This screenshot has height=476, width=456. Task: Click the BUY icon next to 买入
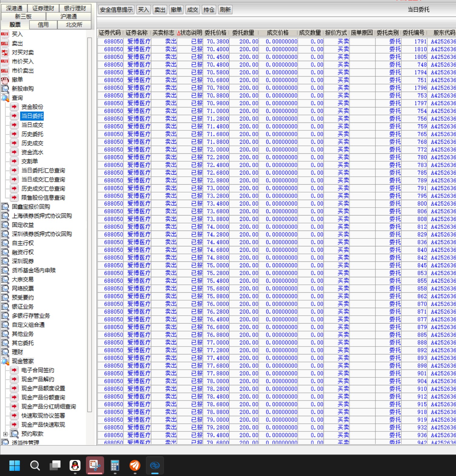(x=5, y=34)
